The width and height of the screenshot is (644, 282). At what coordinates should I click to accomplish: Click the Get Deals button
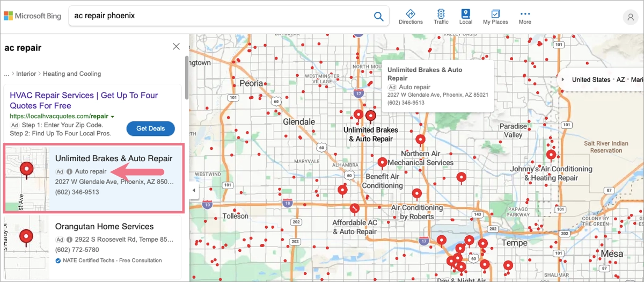click(x=151, y=128)
